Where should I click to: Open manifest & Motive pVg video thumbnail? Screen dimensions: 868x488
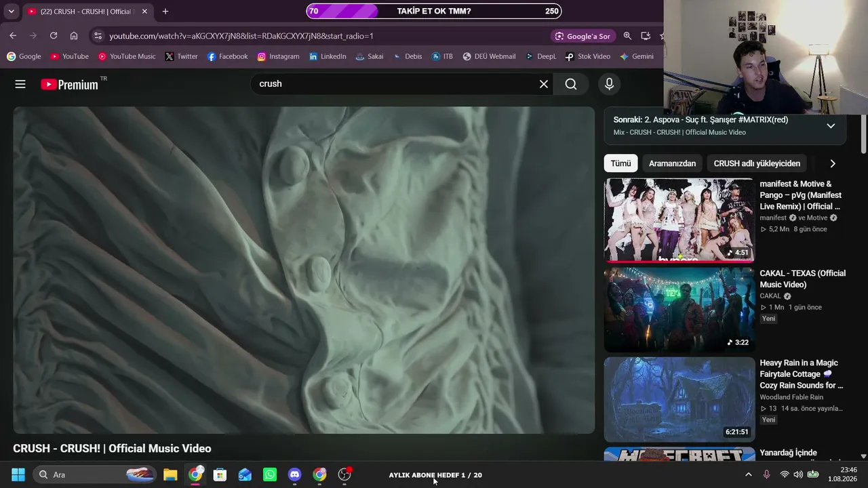[679, 220]
